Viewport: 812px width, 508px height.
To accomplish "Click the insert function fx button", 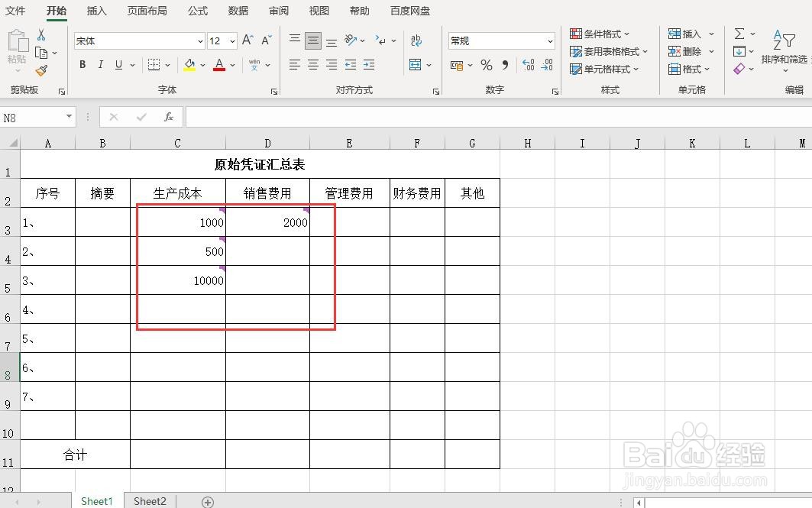I will (x=169, y=117).
